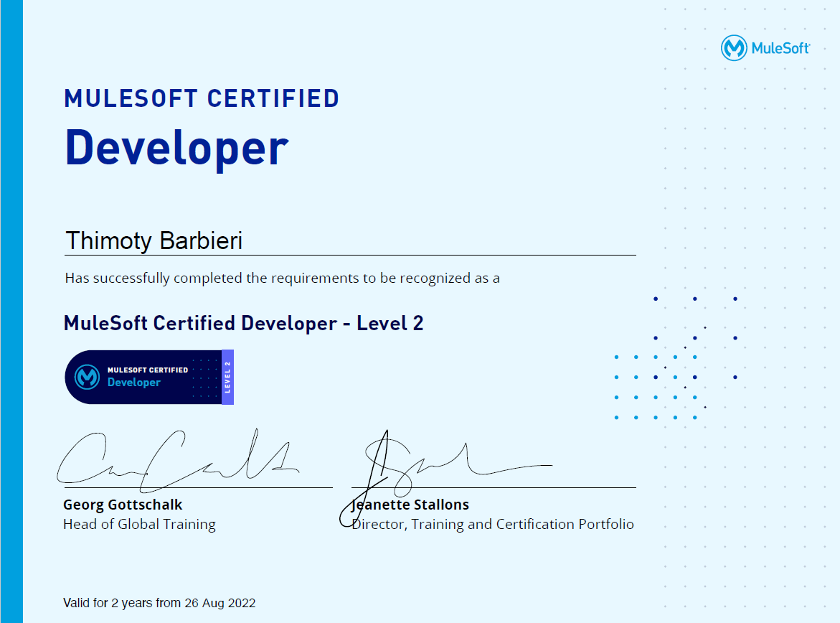Select the MuleSoft 'M' emblem on the badge
Screen dimensions: 840x623
click(88, 377)
